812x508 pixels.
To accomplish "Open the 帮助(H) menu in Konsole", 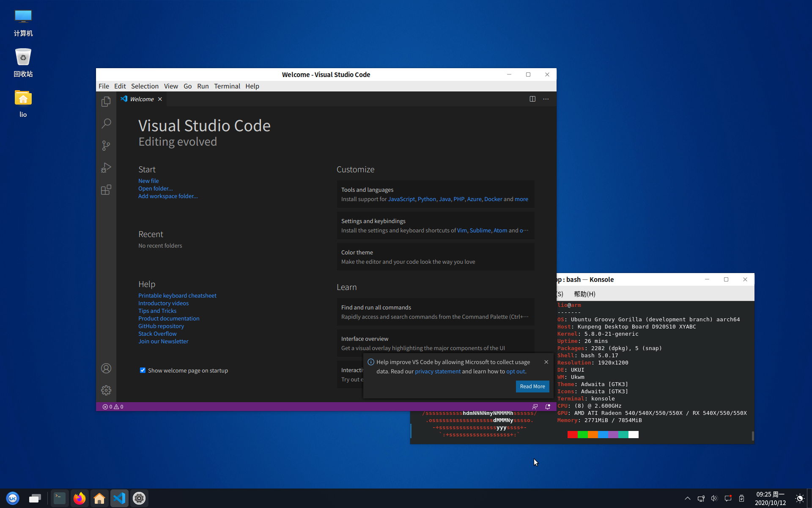I will pyautogui.click(x=584, y=294).
